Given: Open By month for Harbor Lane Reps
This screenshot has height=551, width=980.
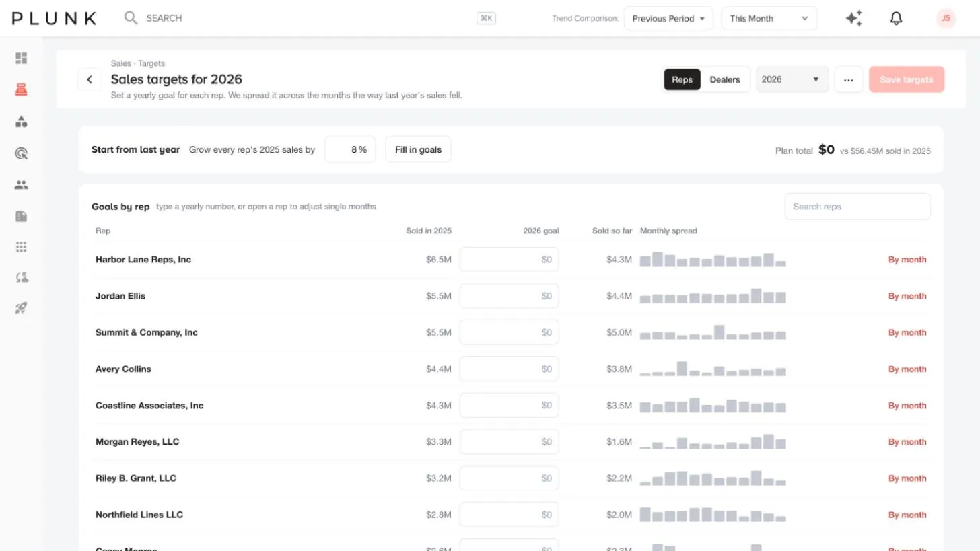Looking at the screenshot, I should point(907,260).
